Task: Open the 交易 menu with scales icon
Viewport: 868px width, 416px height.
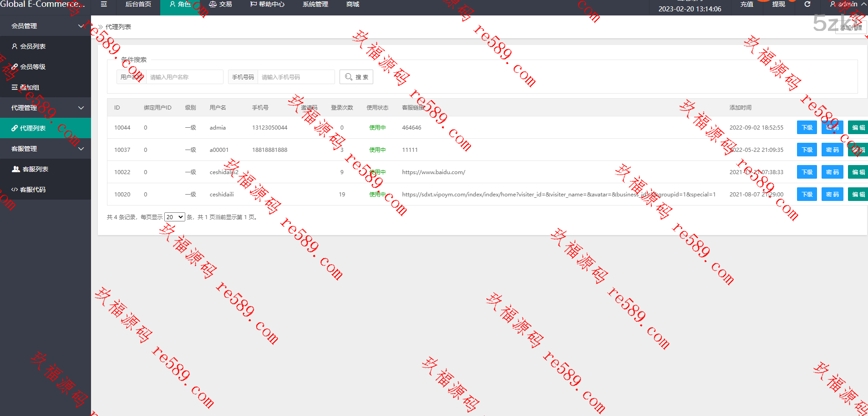Action: pyautogui.click(x=220, y=5)
